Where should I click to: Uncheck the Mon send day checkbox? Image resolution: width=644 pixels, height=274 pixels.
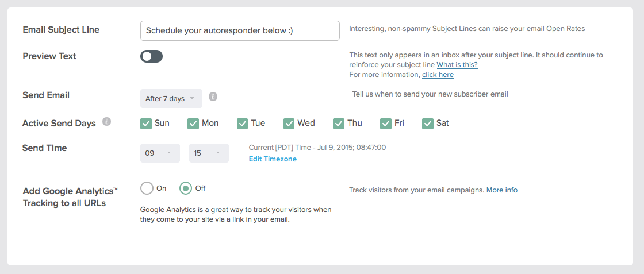[x=193, y=124]
